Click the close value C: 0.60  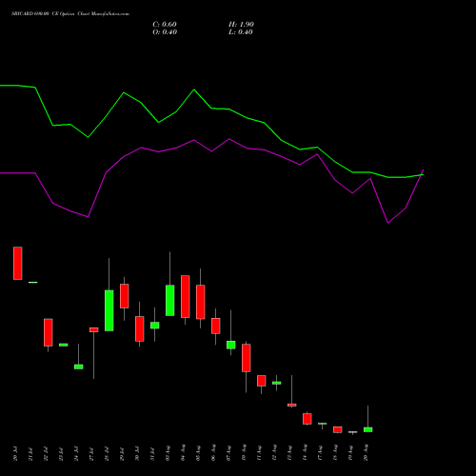pyautogui.click(x=165, y=25)
